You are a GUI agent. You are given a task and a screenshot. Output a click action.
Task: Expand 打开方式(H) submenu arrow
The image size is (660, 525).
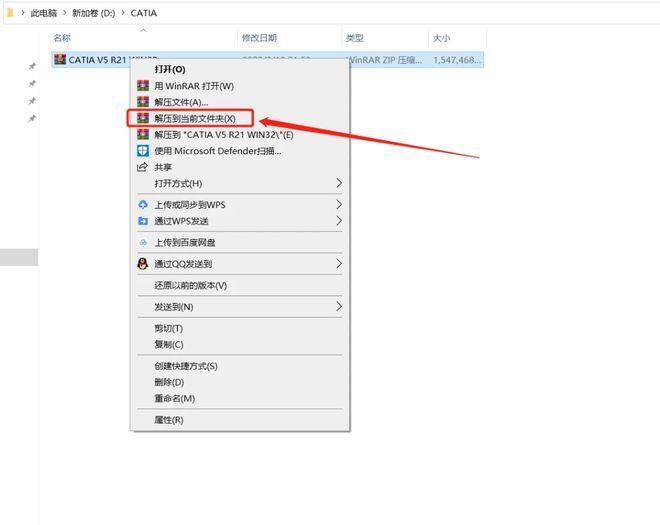coord(339,183)
